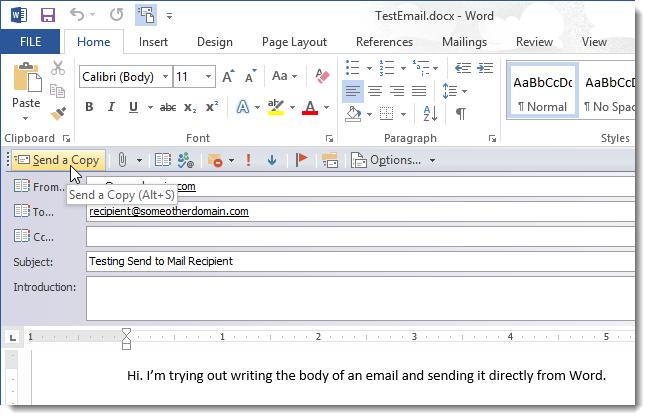Viewport: 650px width, 420px height.
Task: Click the Numbering list icon
Action: (x=386, y=68)
